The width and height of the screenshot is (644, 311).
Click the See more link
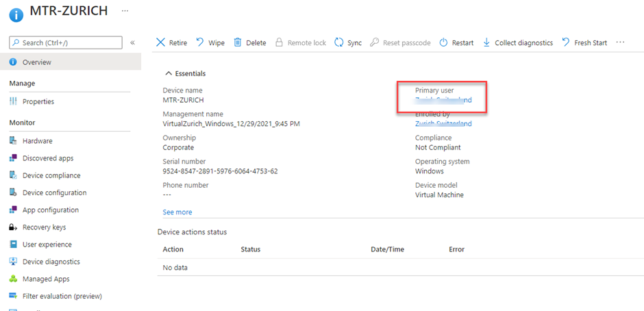point(177,212)
